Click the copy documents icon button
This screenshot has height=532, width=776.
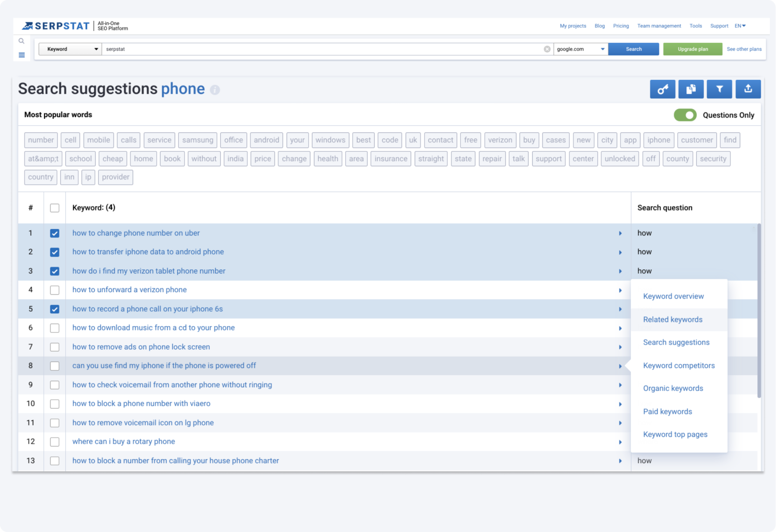tap(691, 89)
